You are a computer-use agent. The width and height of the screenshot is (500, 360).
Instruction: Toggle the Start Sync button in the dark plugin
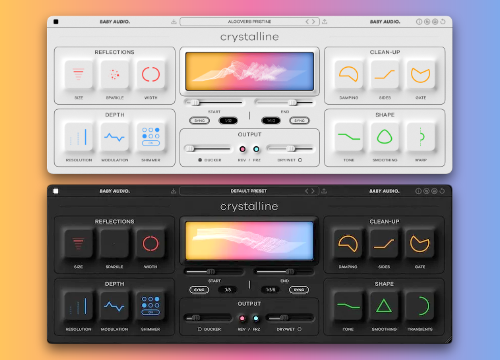[199, 290]
